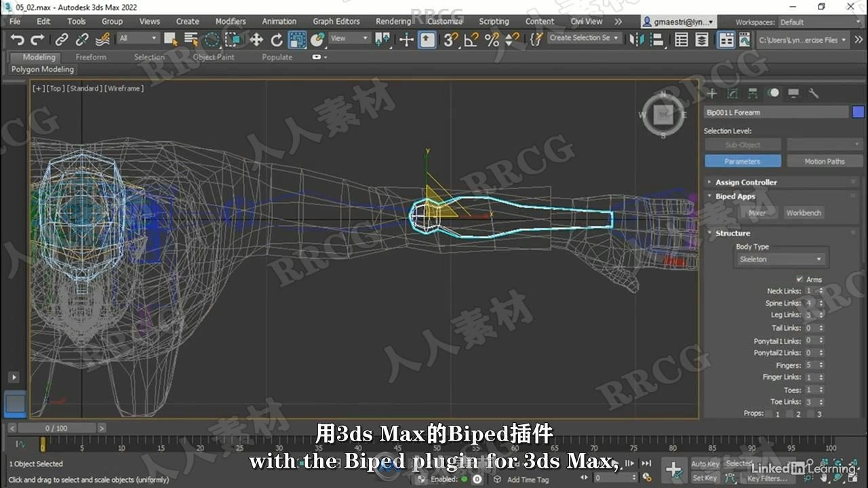Viewport: 868px width, 488px height.
Task: Open the Display command panel tab
Action: pyautogui.click(x=793, y=94)
